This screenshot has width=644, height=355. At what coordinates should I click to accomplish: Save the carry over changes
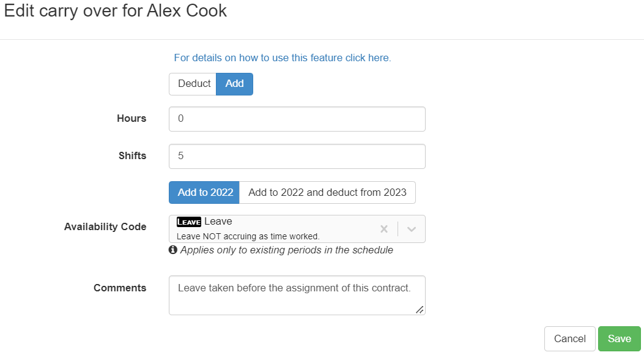coord(619,338)
